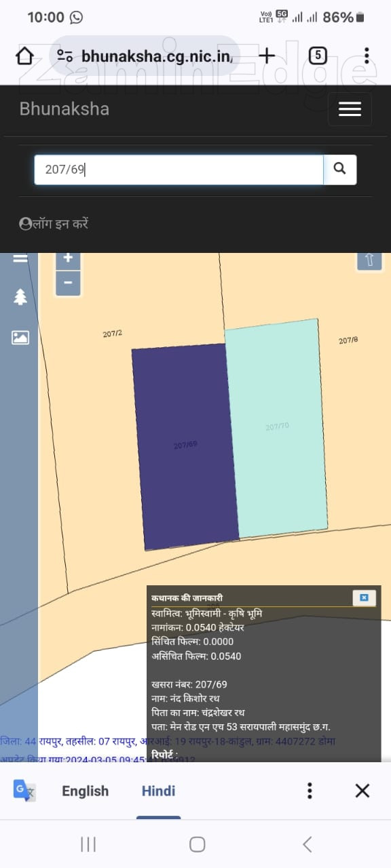
Task: Toggle the Bhunaksha hamburger navigation menu
Action: [350, 109]
